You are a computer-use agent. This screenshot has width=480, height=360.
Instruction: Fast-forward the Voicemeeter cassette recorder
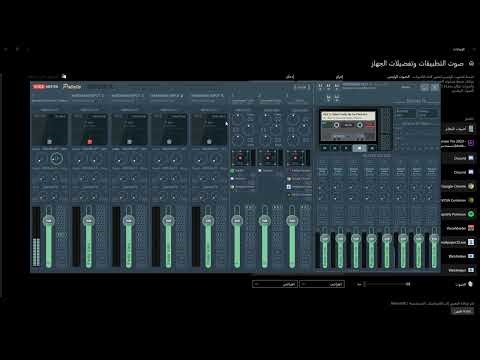[x=335, y=148]
